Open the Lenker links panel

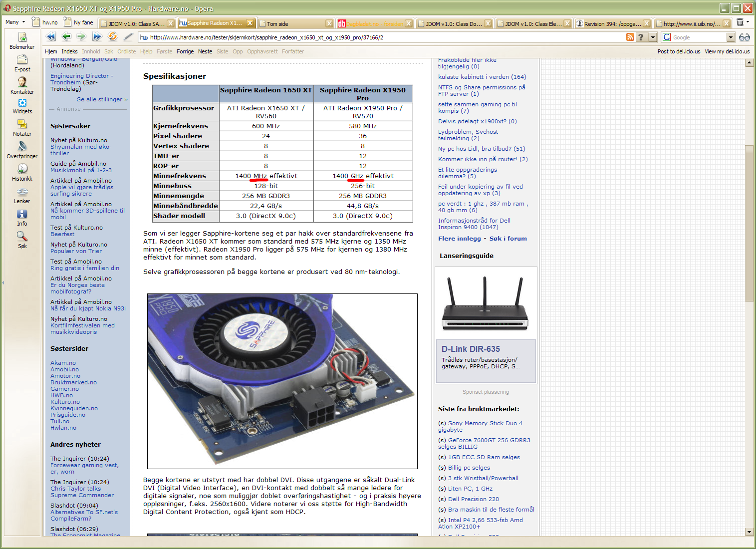point(22,195)
